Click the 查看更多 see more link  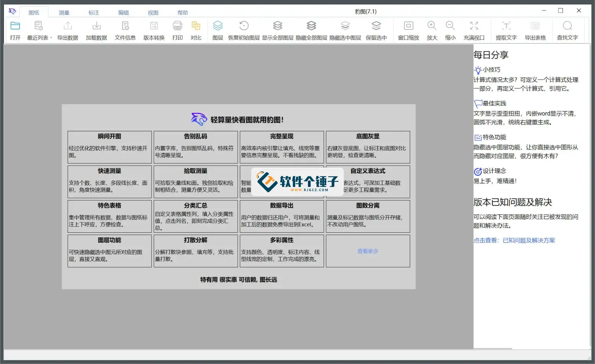pos(367,251)
